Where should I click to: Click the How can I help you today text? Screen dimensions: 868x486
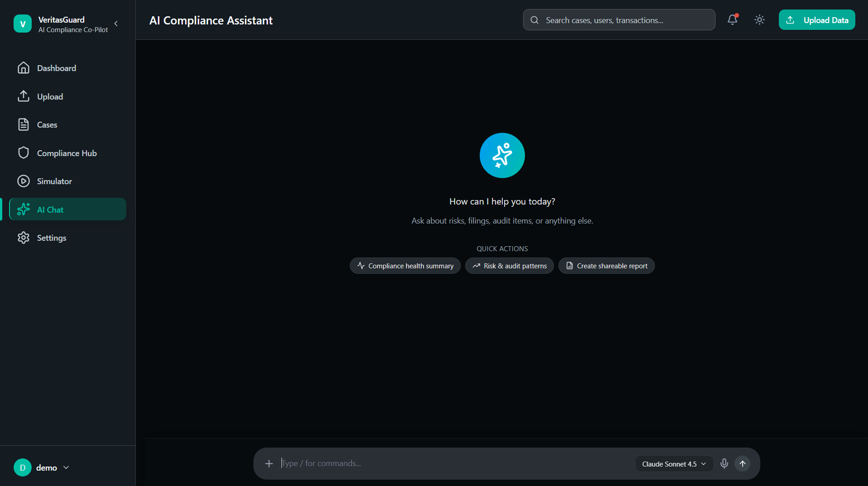point(502,201)
